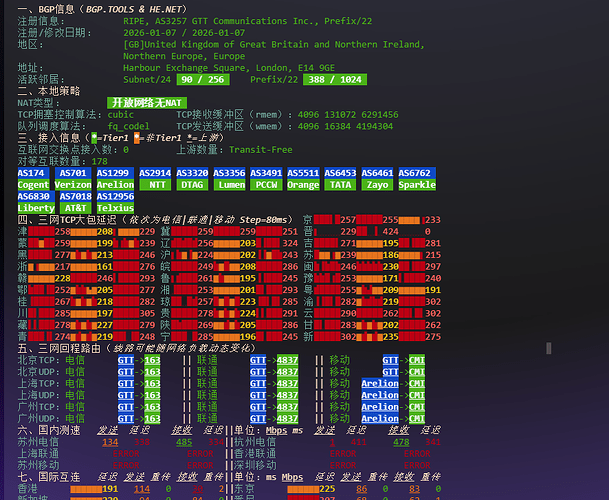Screen dimensions: 609x500
Task: Click underlined 478 receive speed for 杭州电信
Action: click(x=401, y=442)
